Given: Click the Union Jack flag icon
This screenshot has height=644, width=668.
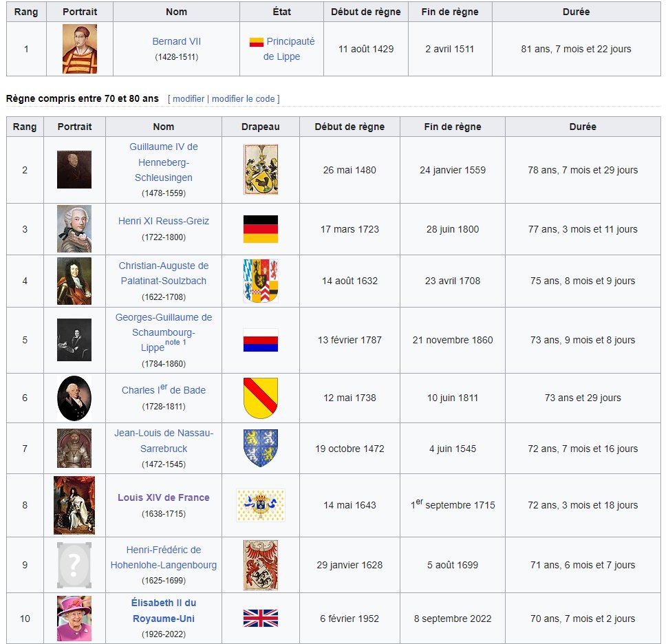Looking at the screenshot, I should (x=261, y=619).
